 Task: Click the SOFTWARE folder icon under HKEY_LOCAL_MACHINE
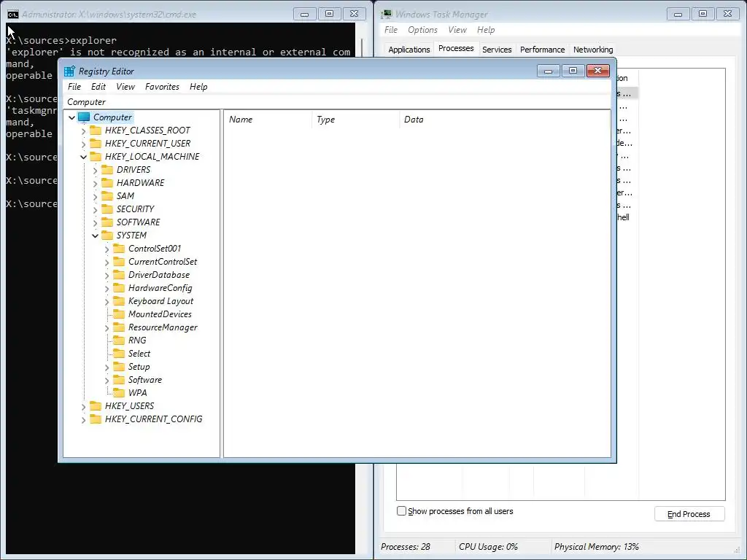[107, 222]
